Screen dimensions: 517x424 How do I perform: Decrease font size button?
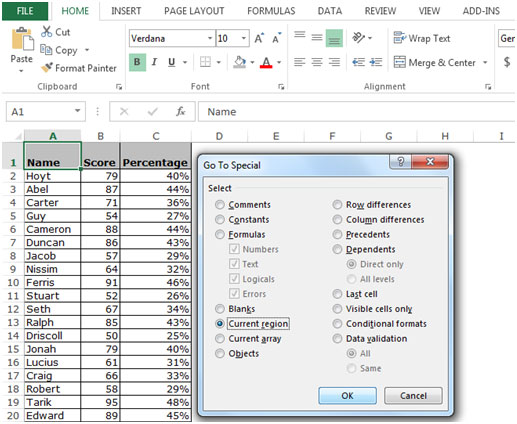(277, 38)
